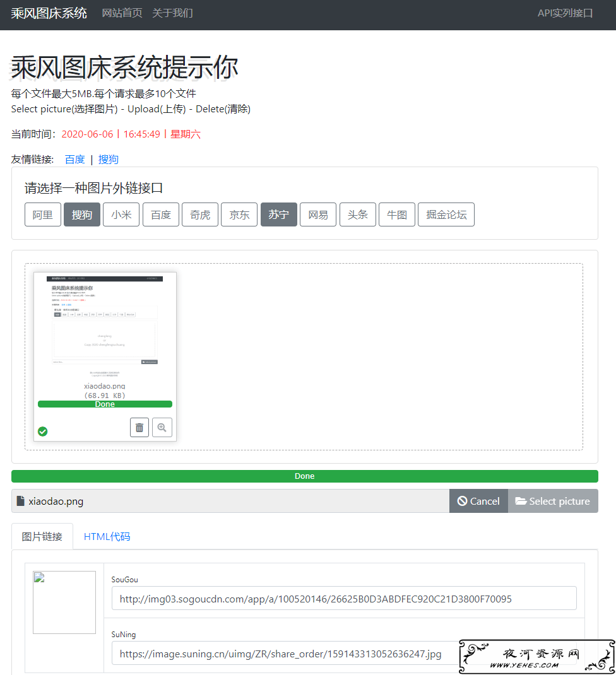Click the xiaodao.png file caption field
Viewport: 616px width, 675px height.
[230, 501]
